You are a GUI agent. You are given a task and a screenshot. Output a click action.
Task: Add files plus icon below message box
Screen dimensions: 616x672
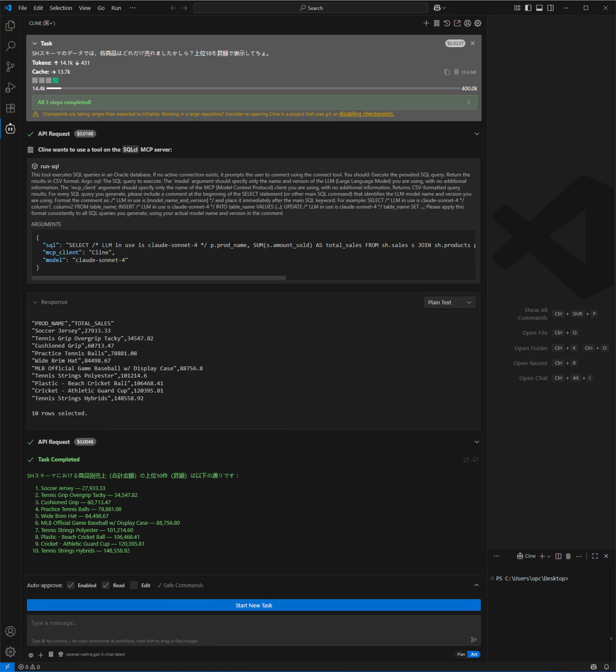(x=41, y=655)
